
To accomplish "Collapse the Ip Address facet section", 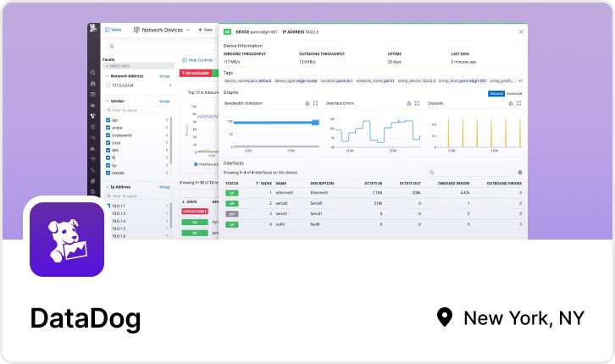I will pyautogui.click(x=108, y=187).
